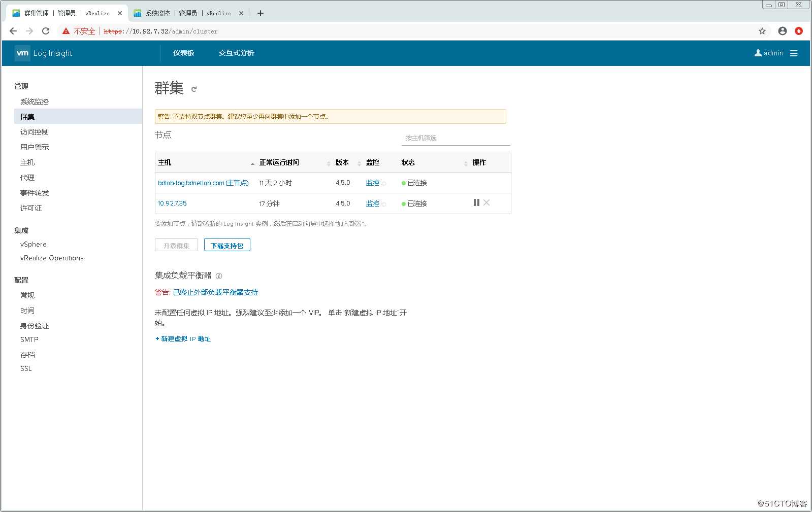Open vSphere integration in the sidebar
812x512 pixels.
tap(33, 244)
